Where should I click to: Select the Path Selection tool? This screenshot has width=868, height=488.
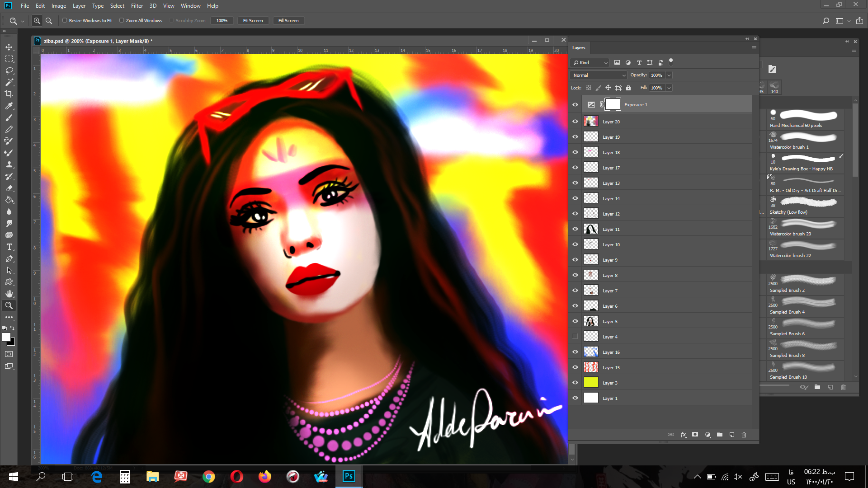tap(9, 270)
